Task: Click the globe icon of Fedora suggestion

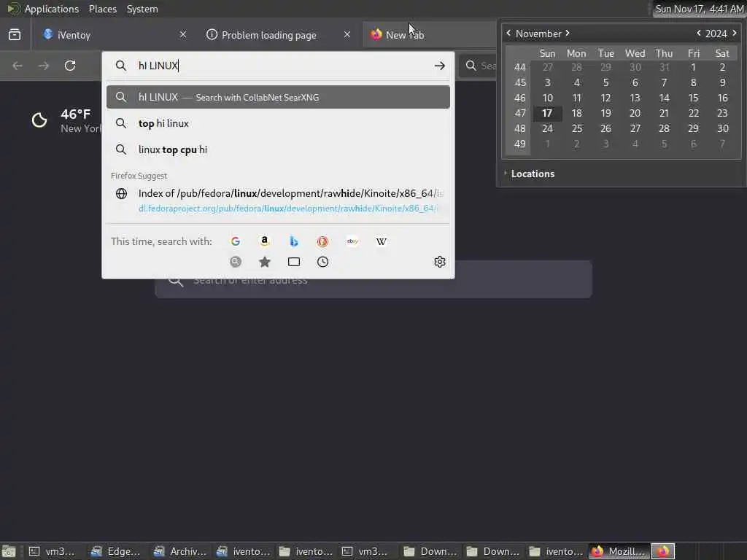Action: coord(122,193)
